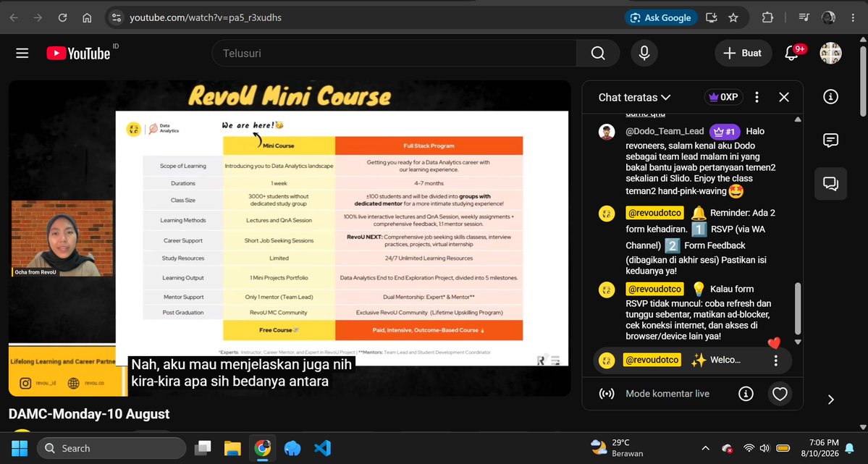Screen dimensions: 868x464
Task: Open the browser home page
Action: point(87,17)
